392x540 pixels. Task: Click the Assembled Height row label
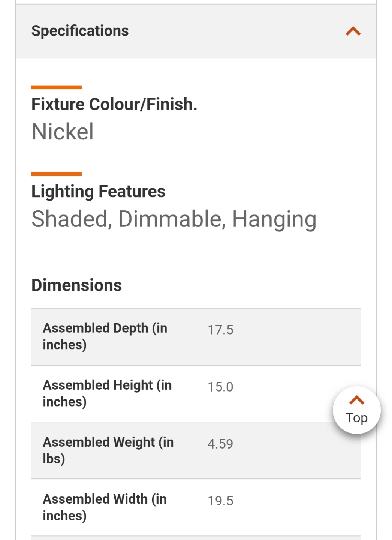point(107,393)
